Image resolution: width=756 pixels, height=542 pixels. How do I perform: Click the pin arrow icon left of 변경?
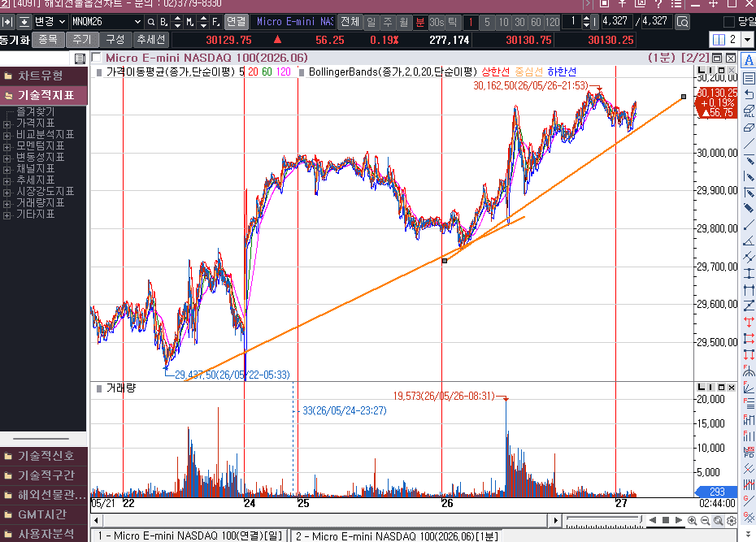pos(7,22)
